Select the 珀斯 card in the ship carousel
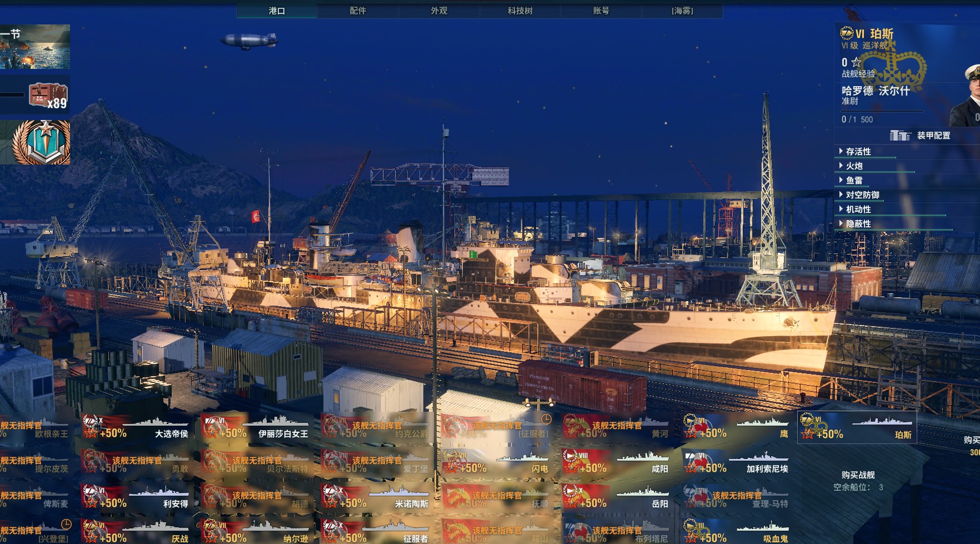The image size is (980, 544). tap(857, 427)
